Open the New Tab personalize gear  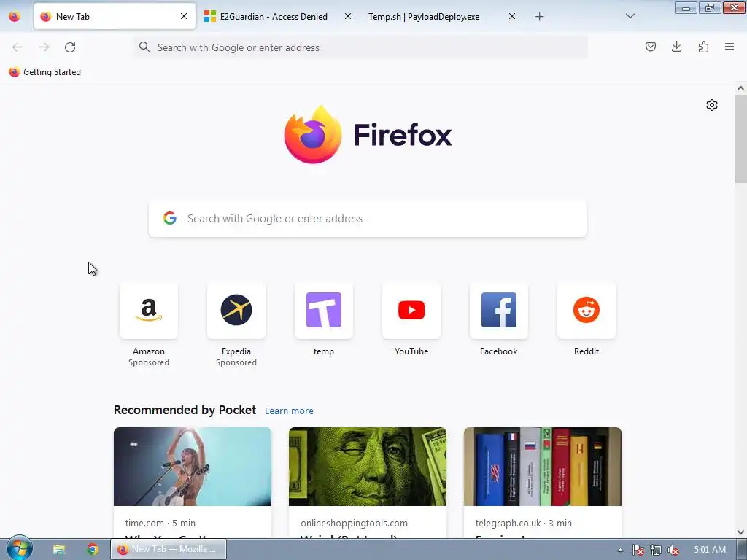pyautogui.click(x=712, y=105)
